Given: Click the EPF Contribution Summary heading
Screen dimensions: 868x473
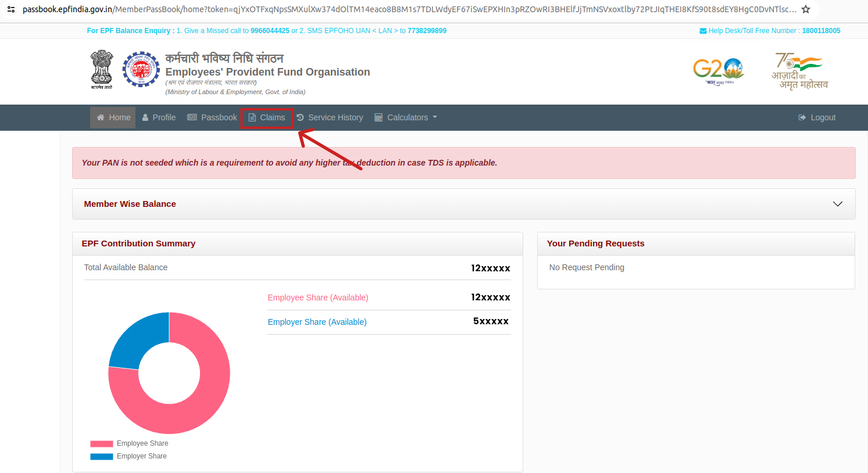Looking at the screenshot, I should click(138, 243).
